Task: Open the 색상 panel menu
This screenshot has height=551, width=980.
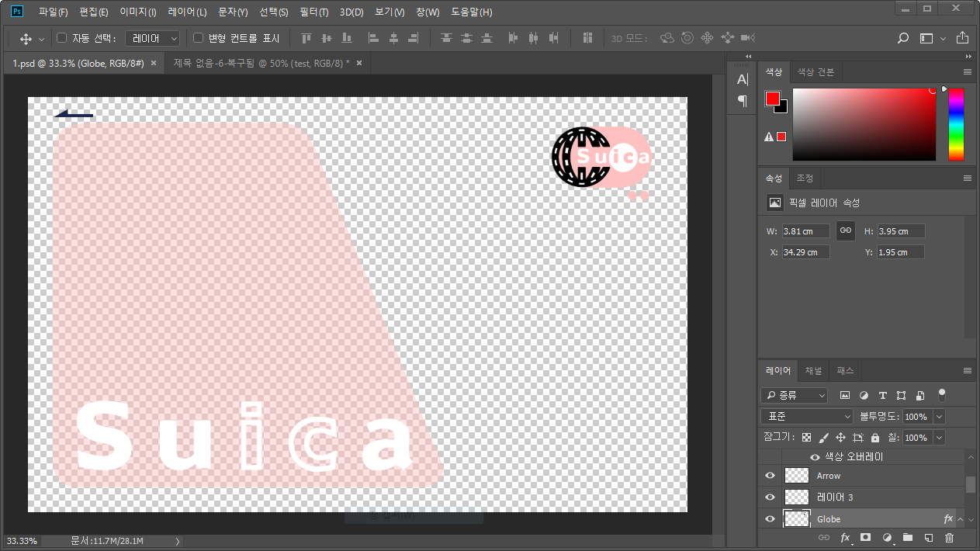Action: pos(968,71)
